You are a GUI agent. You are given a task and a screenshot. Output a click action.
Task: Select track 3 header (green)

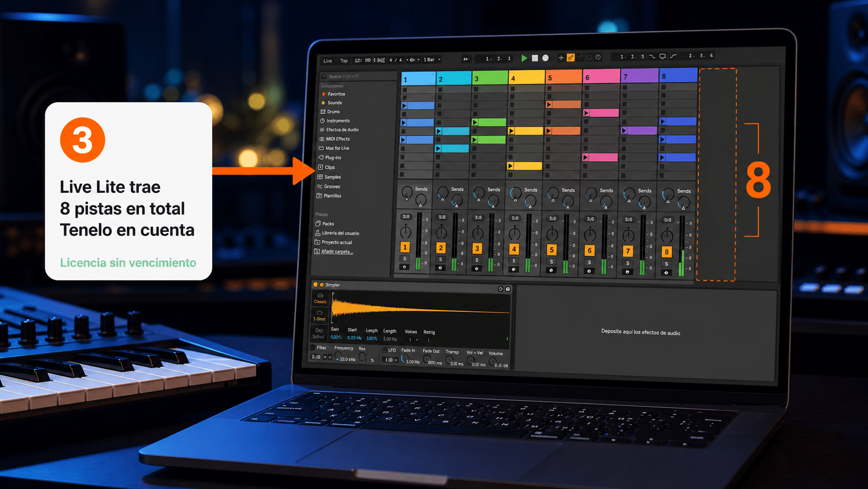coord(490,78)
